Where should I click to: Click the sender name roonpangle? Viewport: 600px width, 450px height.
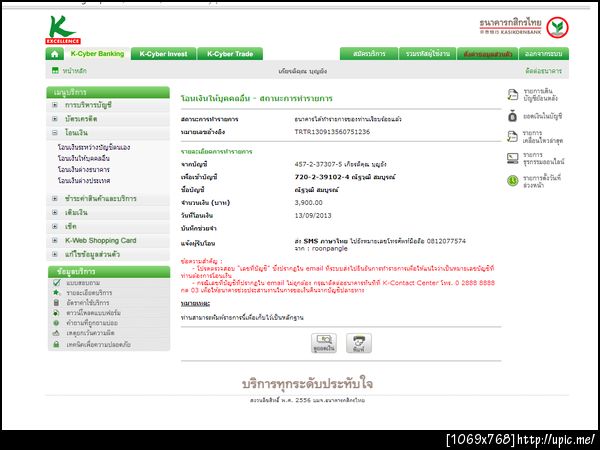329,248
